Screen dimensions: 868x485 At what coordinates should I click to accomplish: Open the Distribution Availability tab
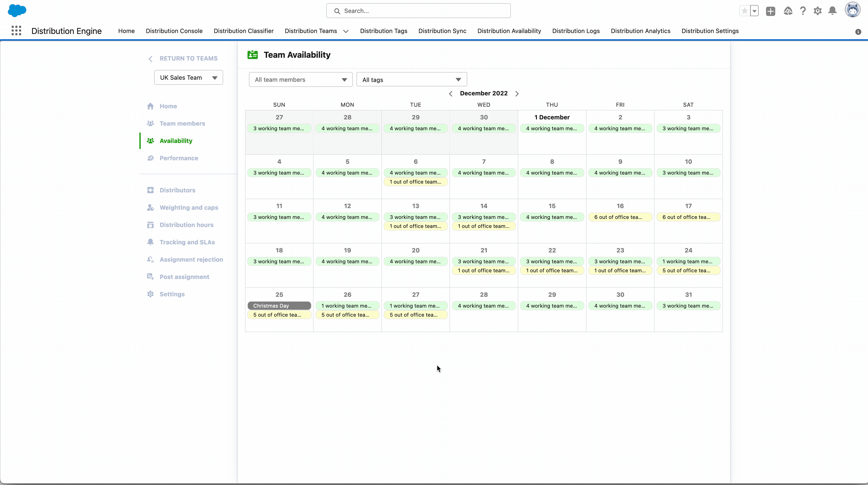509,31
